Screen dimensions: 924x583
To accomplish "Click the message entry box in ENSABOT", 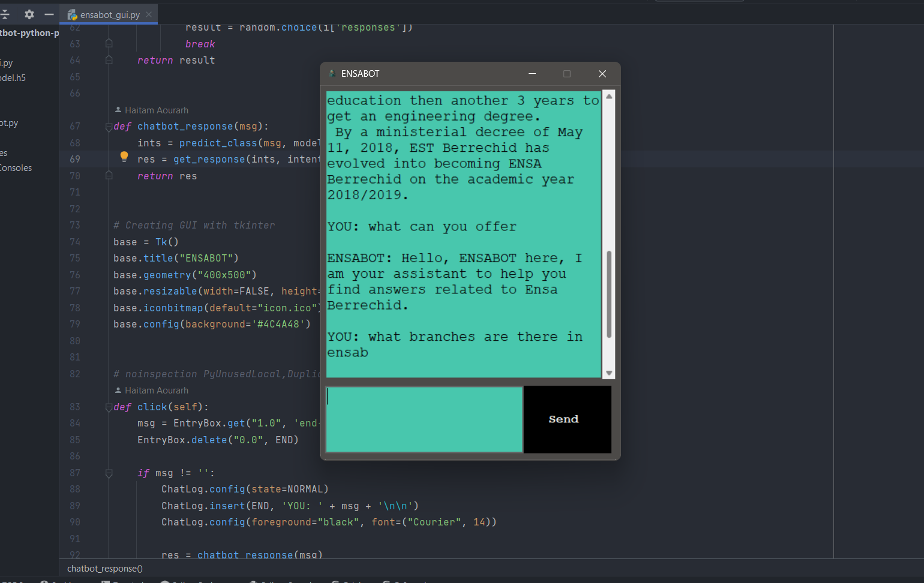I will pos(424,419).
